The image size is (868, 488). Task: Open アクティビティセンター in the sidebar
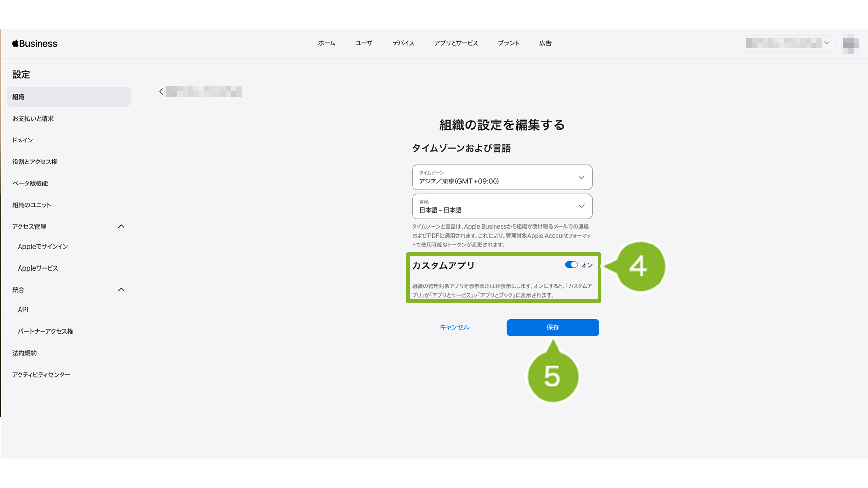tap(41, 375)
